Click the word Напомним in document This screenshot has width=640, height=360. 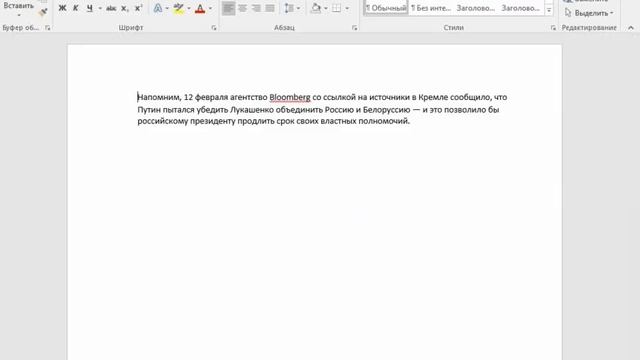[159, 97]
